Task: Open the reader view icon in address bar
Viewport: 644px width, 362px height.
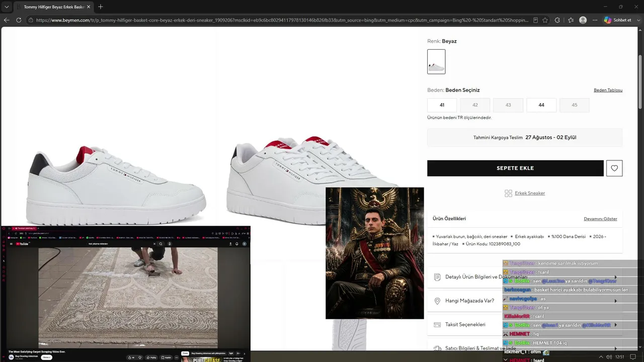Action: [535, 20]
